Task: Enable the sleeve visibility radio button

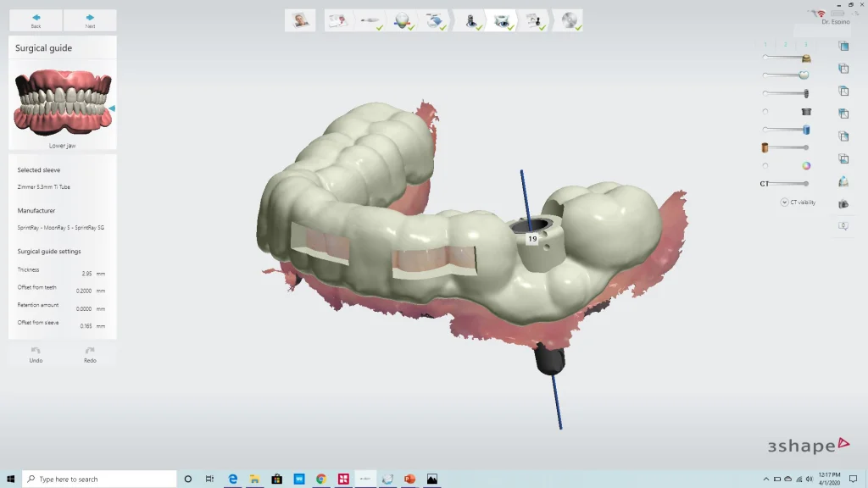Action: tap(765, 110)
